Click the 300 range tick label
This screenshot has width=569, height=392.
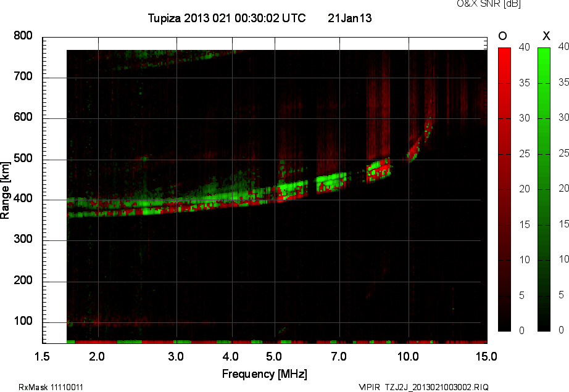coord(23,239)
